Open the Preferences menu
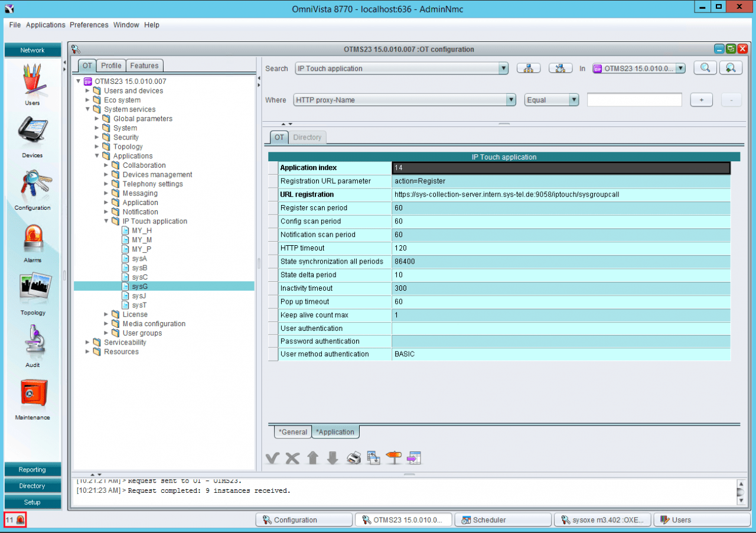The height and width of the screenshot is (533, 756). click(89, 25)
